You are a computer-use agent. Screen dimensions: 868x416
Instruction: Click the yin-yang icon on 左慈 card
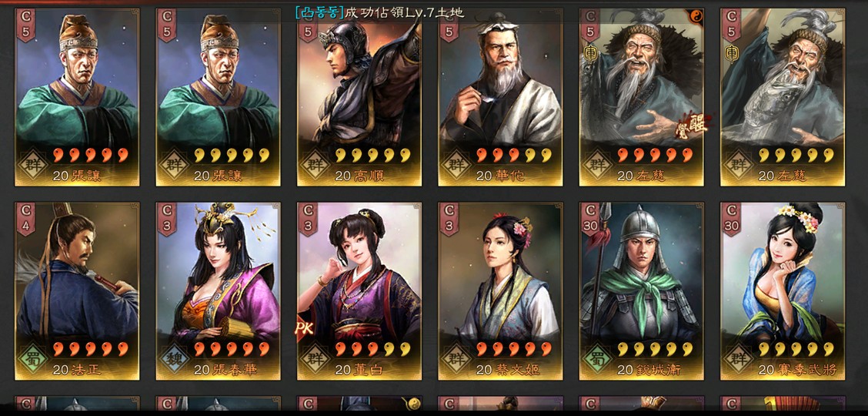pos(696,16)
